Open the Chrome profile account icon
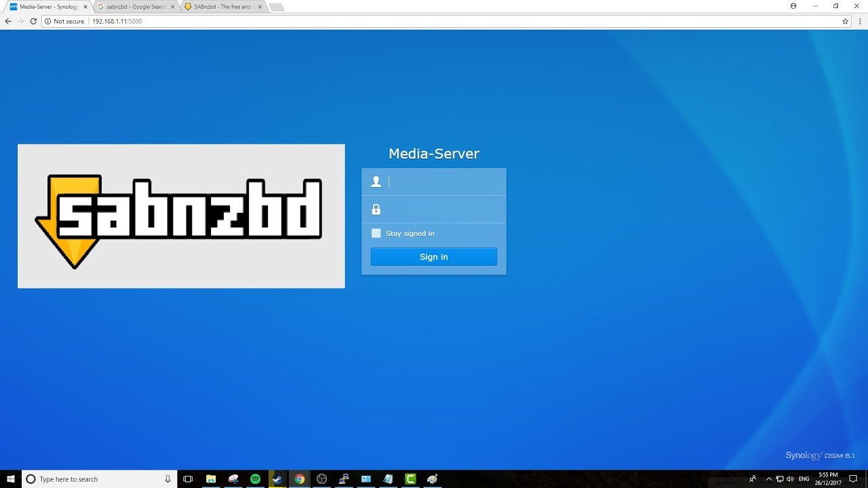Image resolution: width=868 pixels, height=488 pixels. coord(793,5)
